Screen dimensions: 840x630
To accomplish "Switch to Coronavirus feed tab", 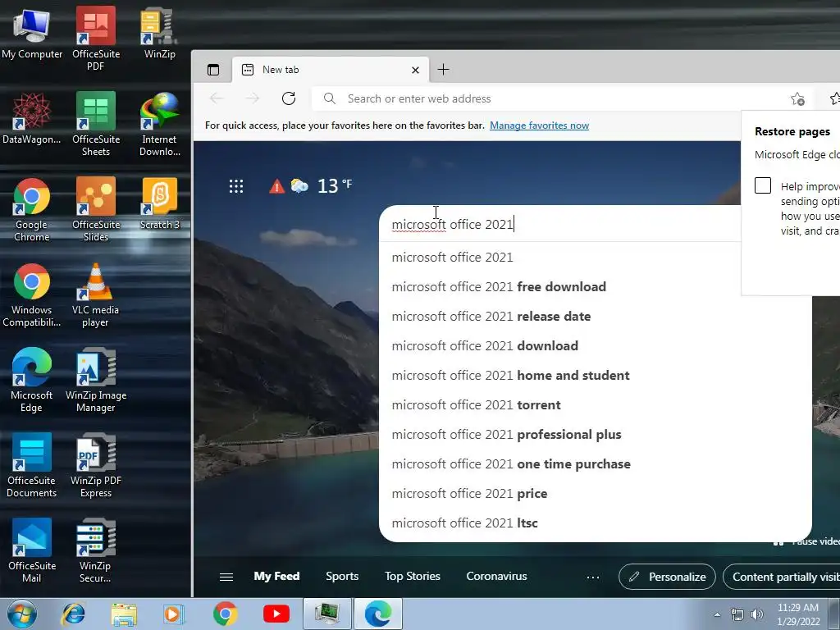I will pos(496,577).
